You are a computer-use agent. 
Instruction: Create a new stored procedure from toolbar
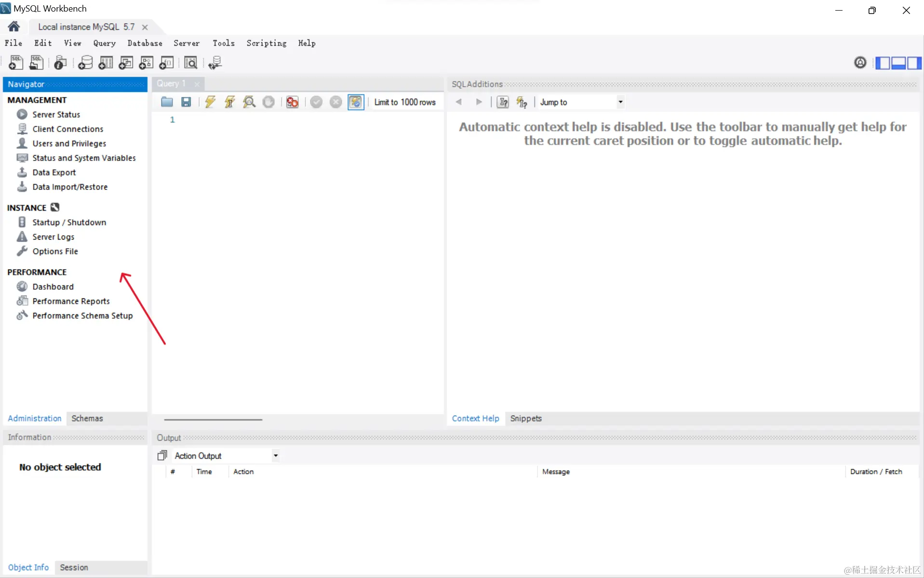pyautogui.click(x=146, y=63)
